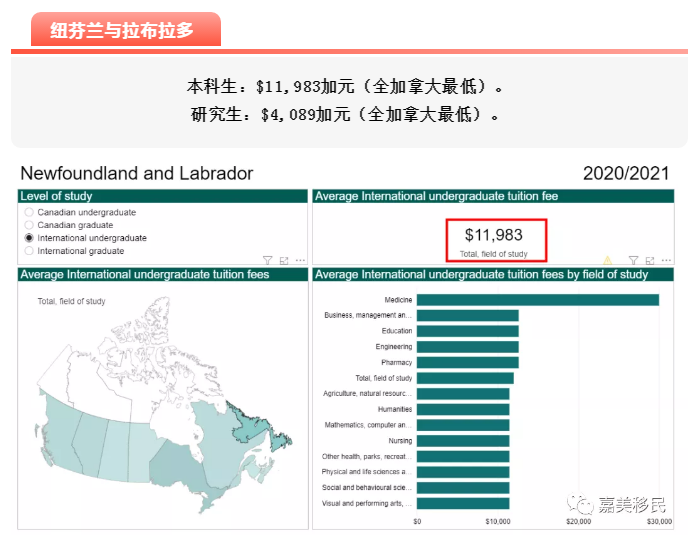Click the filter icon in Level of study panel
The width and height of the screenshot is (694, 545).
(x=267, y=260)
